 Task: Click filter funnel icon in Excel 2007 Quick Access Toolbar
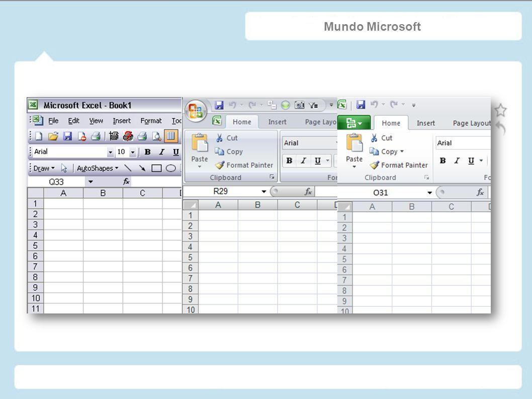(313, 105)
